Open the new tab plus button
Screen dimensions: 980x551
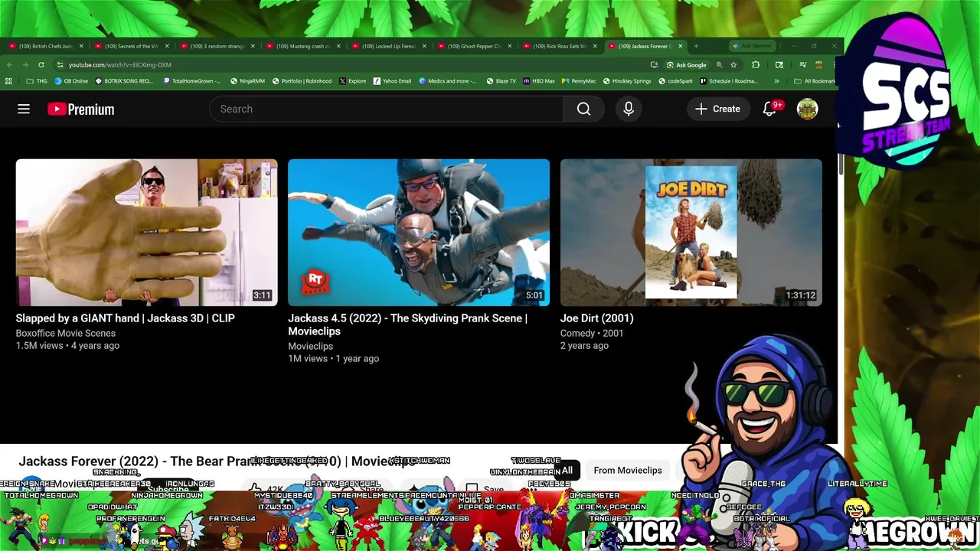coord(696,46)
